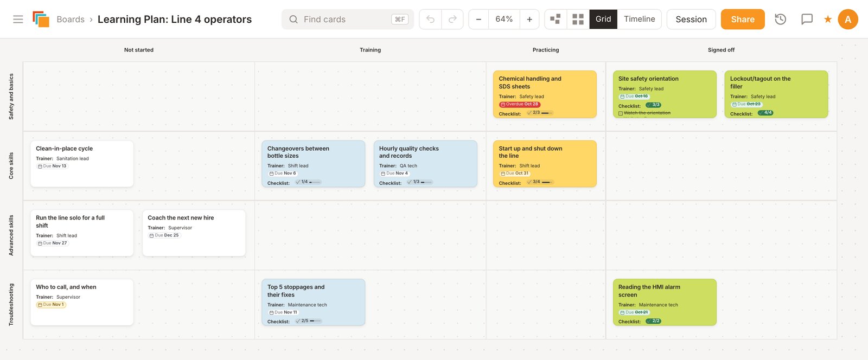Open the hamburger main menu

(18, 19)
